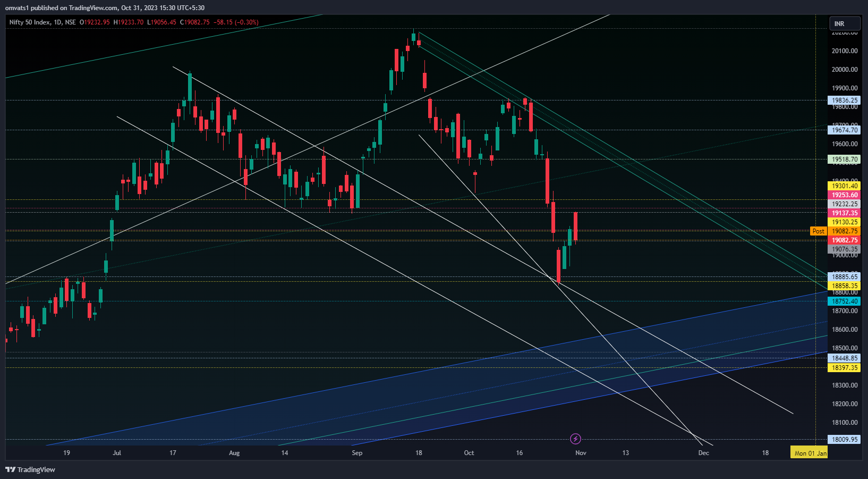The image size is (868, 479).
Task: Select the 18448.85 price label
Action: click(x=844, y=358)
